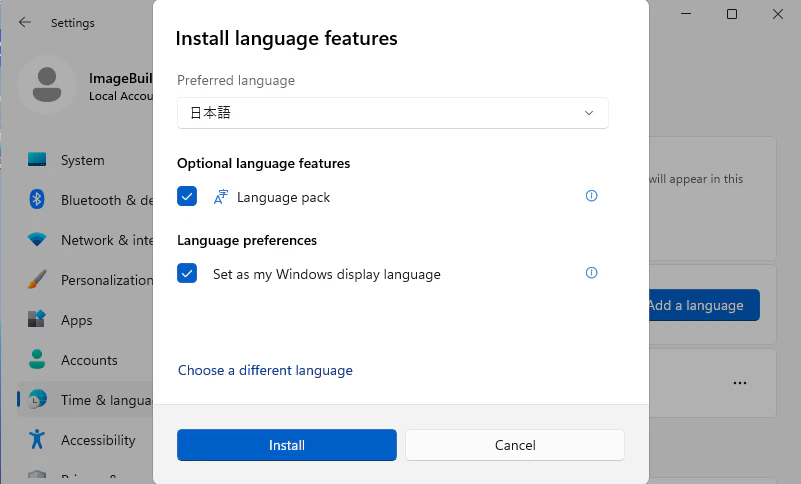Open the System settings icon
Viewport: 801px width, 484px height.
click(x=37, y=159)
